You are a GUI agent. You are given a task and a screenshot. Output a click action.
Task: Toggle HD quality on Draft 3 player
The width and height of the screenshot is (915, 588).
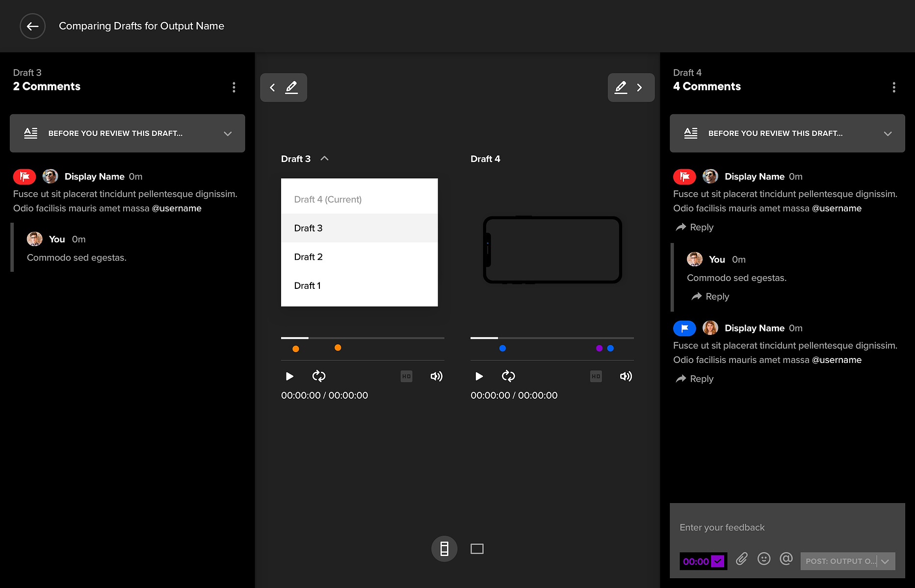coord(406,376)
